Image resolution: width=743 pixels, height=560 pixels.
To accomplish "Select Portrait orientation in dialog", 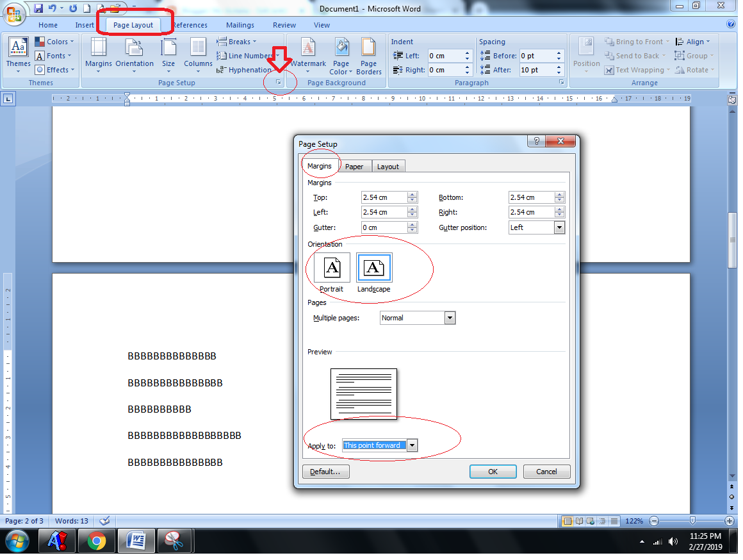I will tap(332, 268).
